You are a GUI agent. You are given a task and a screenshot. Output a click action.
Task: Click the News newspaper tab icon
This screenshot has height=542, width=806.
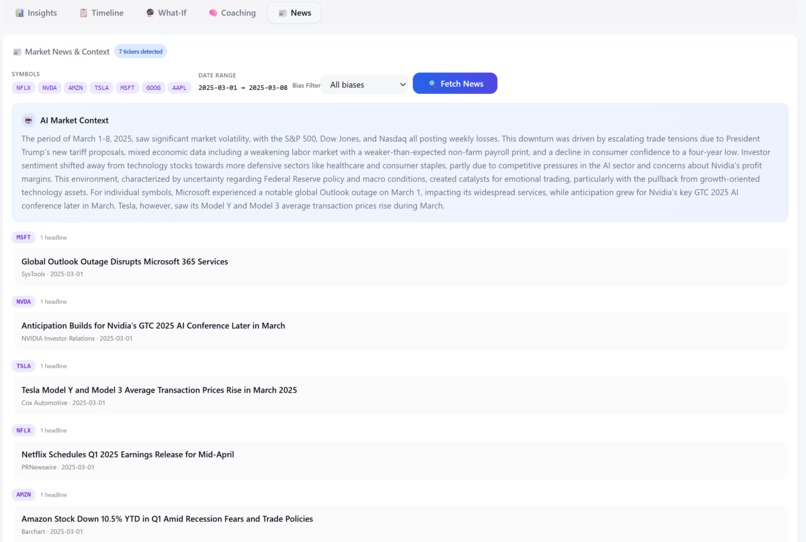(282, 13)
